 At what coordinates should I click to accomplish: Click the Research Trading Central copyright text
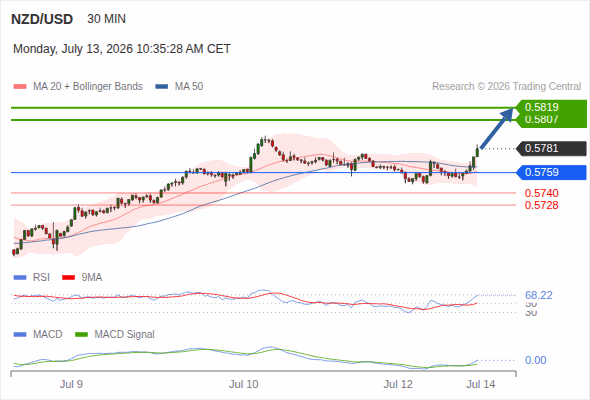coord(506,87)
